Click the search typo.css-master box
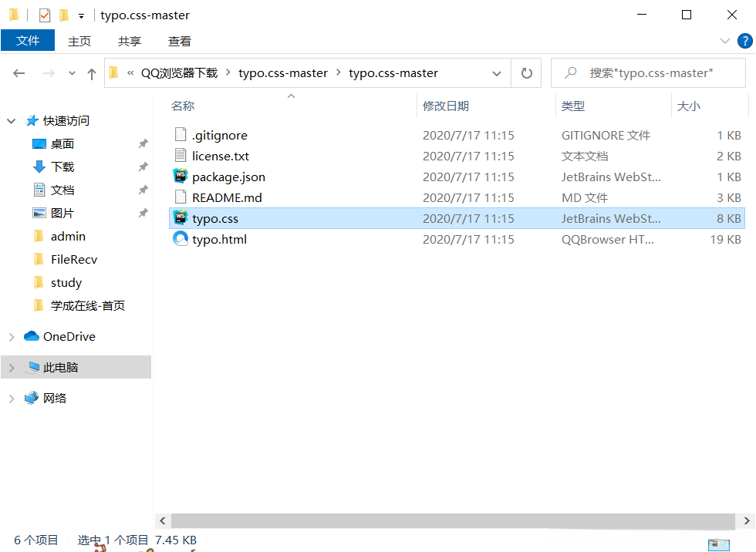This screenshot has width=756, height=552. tap(648, 72)
